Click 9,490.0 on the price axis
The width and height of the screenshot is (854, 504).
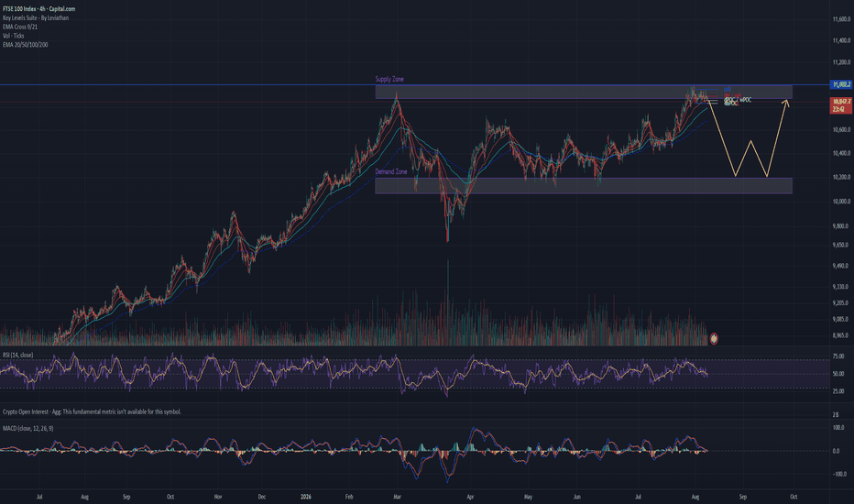841,266
